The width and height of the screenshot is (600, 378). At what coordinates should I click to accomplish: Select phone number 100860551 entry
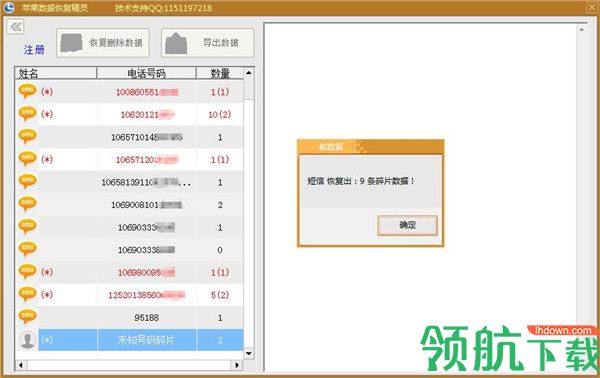pos(147,92)
